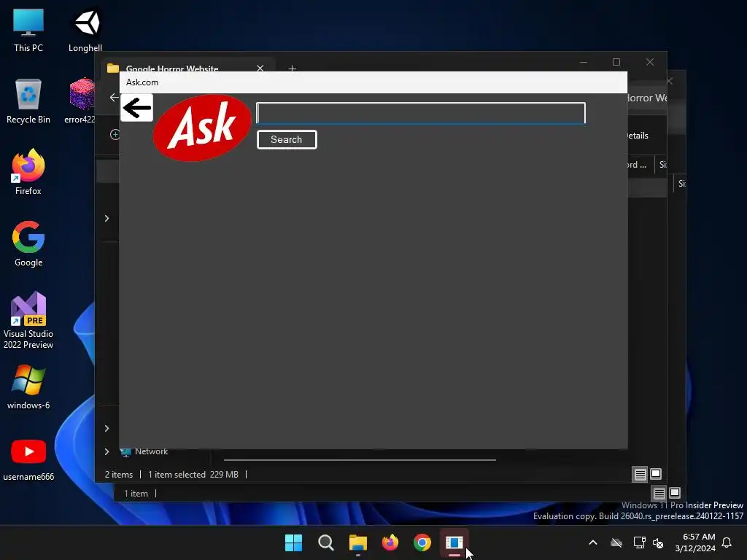Screen dimensions: 747x560
Task: Select the Longhell Unity desktop icon
Action: pos(85,31)
